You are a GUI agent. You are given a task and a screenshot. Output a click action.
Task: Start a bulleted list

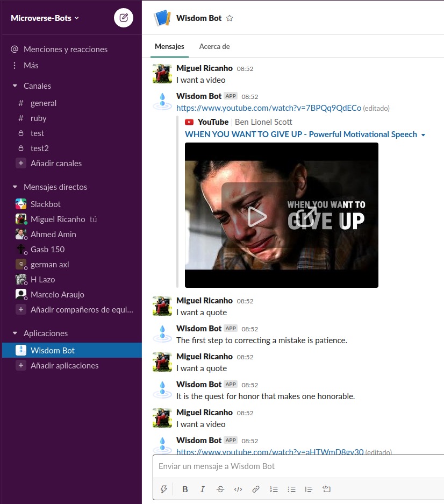291,489
